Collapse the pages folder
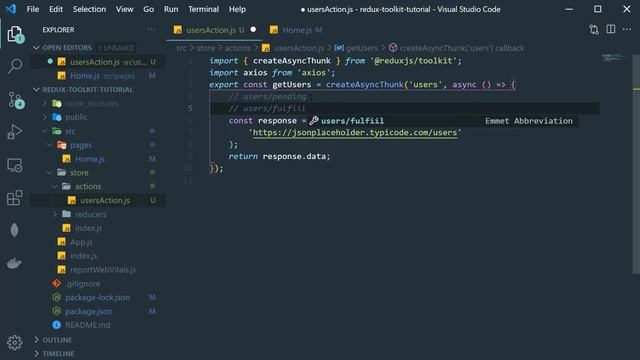The image size is (640, 360). click(50, 145)
